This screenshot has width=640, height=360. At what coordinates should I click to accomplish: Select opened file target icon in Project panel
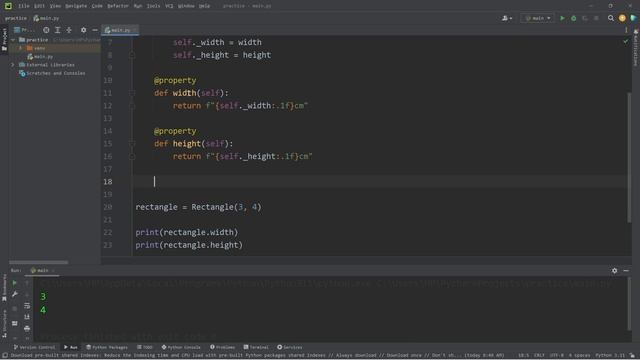[x=46, y=30]
